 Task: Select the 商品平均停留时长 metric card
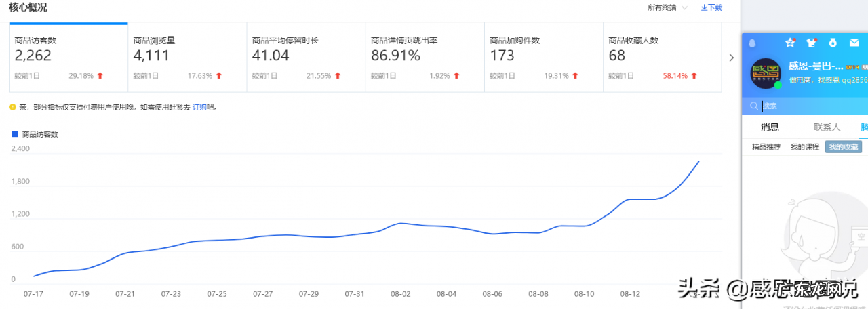click(x=306, y=57)
